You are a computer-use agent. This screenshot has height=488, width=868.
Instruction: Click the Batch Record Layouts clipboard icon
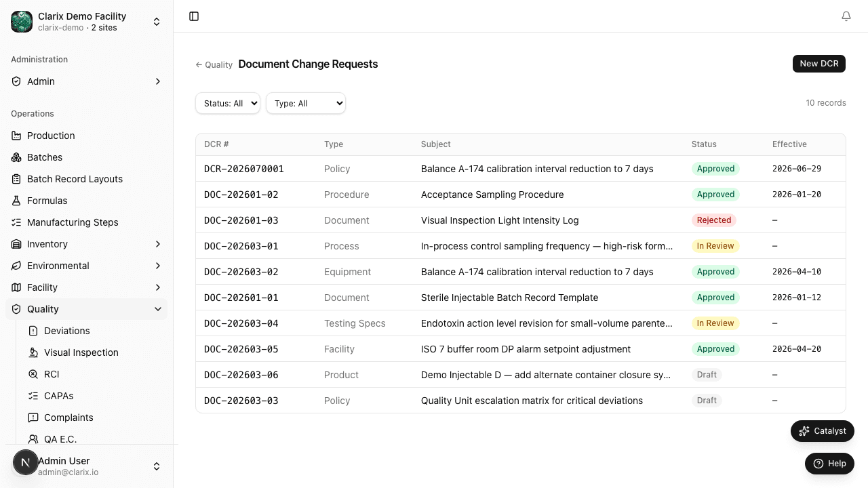pos(16,179)
